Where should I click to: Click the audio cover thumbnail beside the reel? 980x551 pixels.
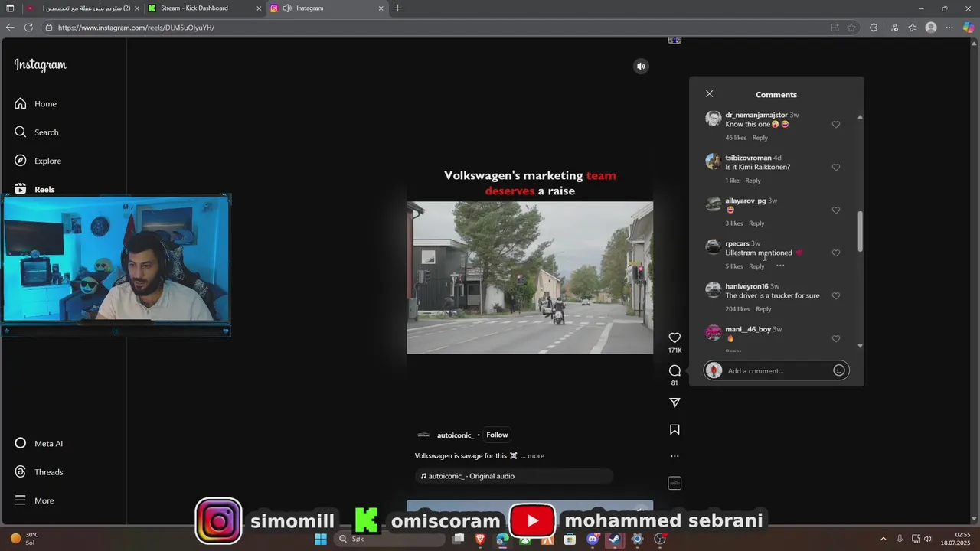[675, 483]
